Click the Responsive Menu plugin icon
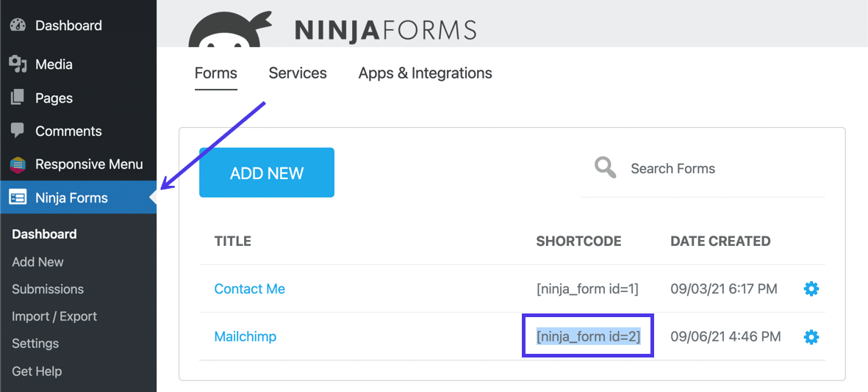868x392 pixels. (x=18, y=164)
